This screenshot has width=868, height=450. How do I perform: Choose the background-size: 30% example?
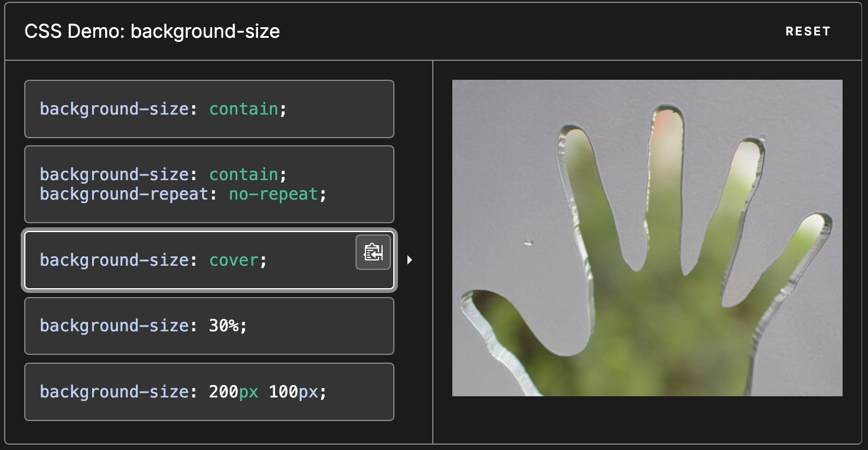[x=209, y=326]
